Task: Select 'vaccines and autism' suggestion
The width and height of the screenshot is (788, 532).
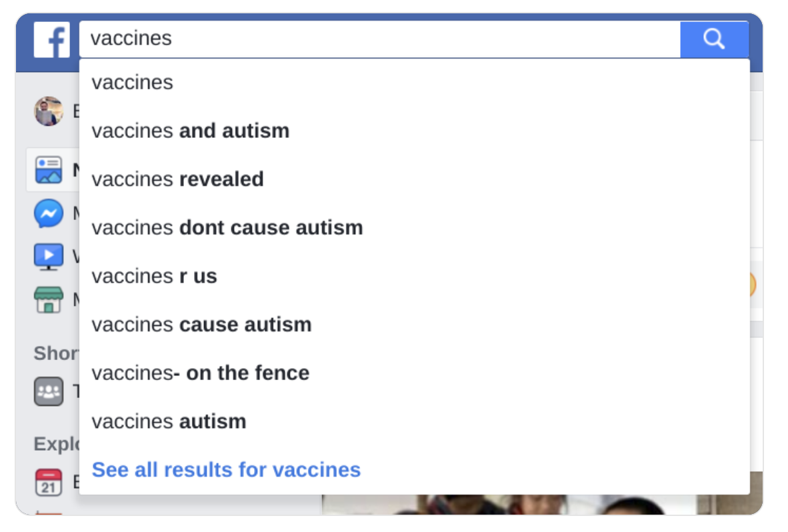Action: [x=191, y=131]
